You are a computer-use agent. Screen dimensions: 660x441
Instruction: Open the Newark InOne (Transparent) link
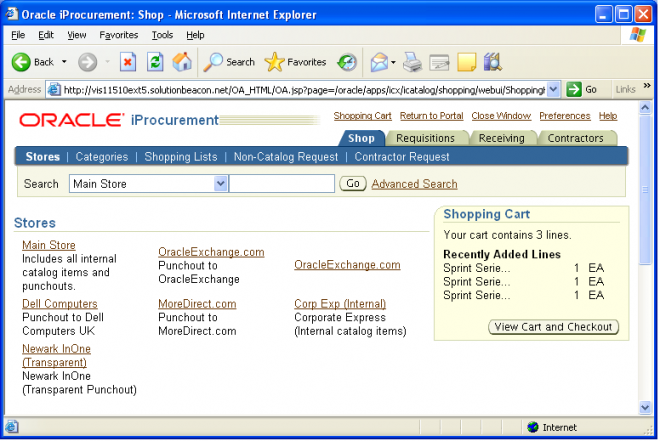(x=56, y=356)
